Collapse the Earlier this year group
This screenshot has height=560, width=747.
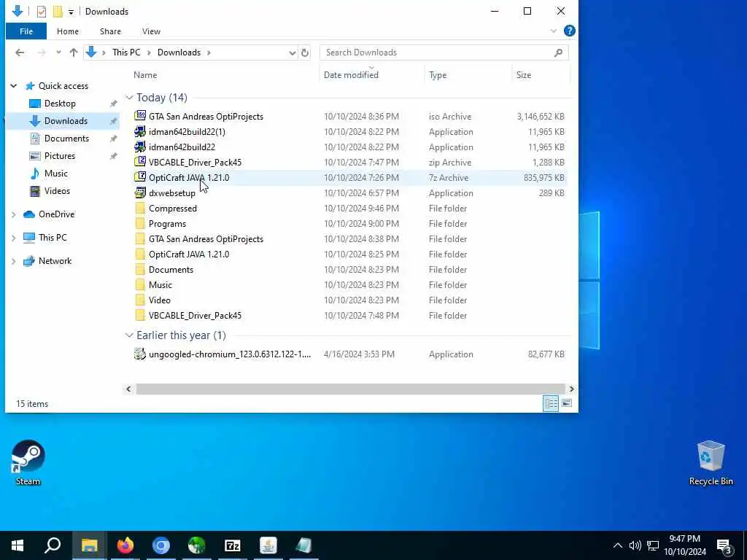[x=129, y=335]
